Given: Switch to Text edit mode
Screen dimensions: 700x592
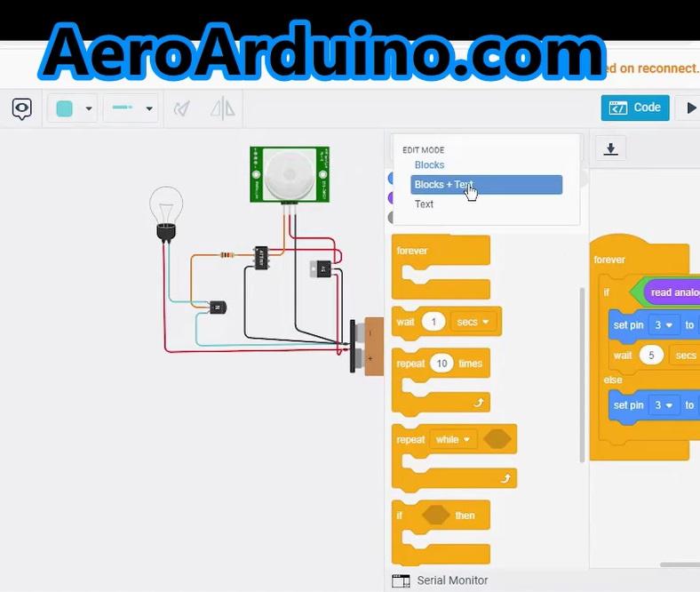Looking at the screenshot, I should [424, 204].
